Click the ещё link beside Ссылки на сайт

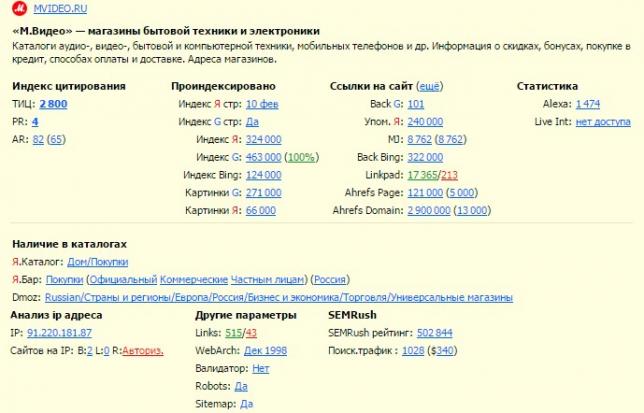pos(430,86)
